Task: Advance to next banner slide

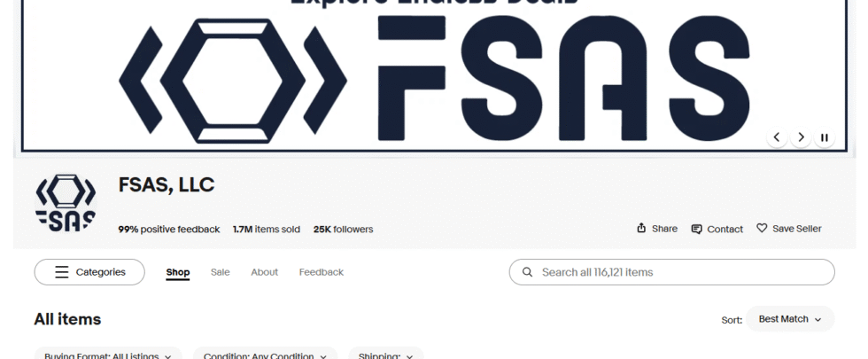Action: coord(801,137)
